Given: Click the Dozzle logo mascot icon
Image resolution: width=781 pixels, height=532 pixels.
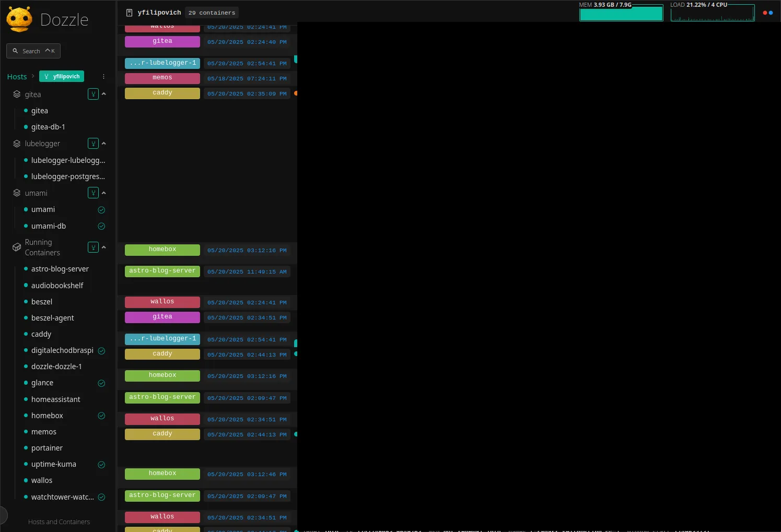Looking at the screenshot, I should 20,19.
